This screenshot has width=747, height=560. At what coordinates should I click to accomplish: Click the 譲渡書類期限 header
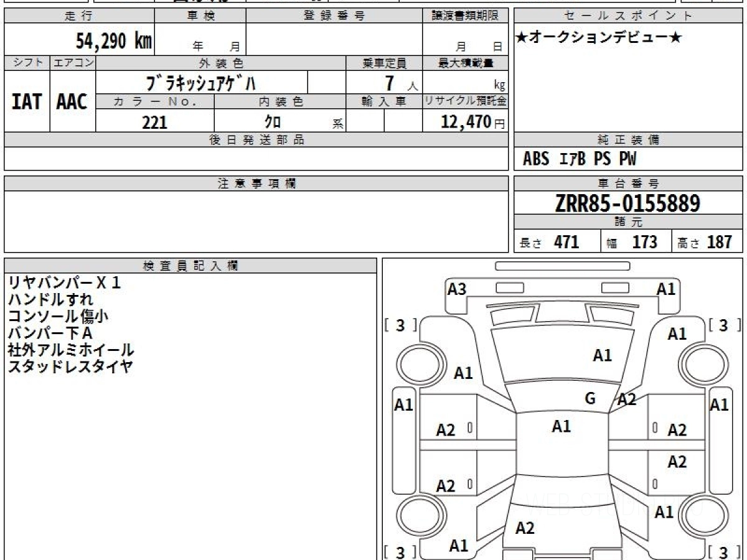pyautogui.click(x=465, y=16)
